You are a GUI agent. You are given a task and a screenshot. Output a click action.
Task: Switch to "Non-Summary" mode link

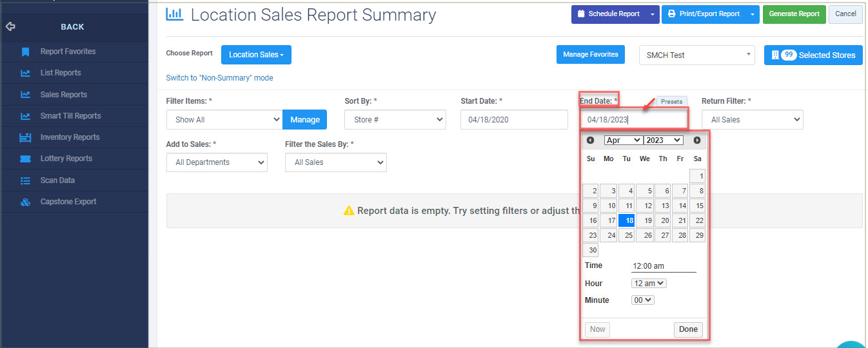[219, 78]
